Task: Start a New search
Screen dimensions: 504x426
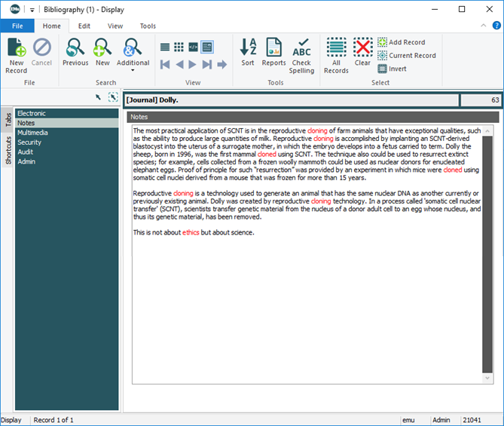Action: [102, 54]
